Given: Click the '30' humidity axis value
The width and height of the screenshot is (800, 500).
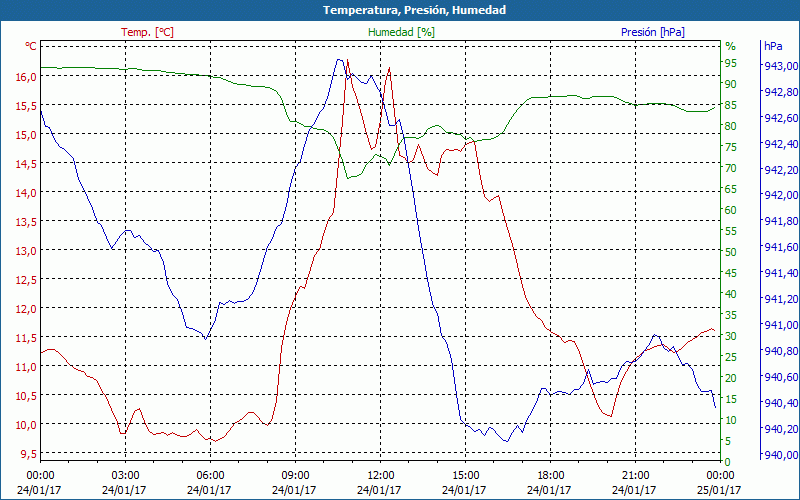Looking at the screenshot, I should (x=731, y=336).
